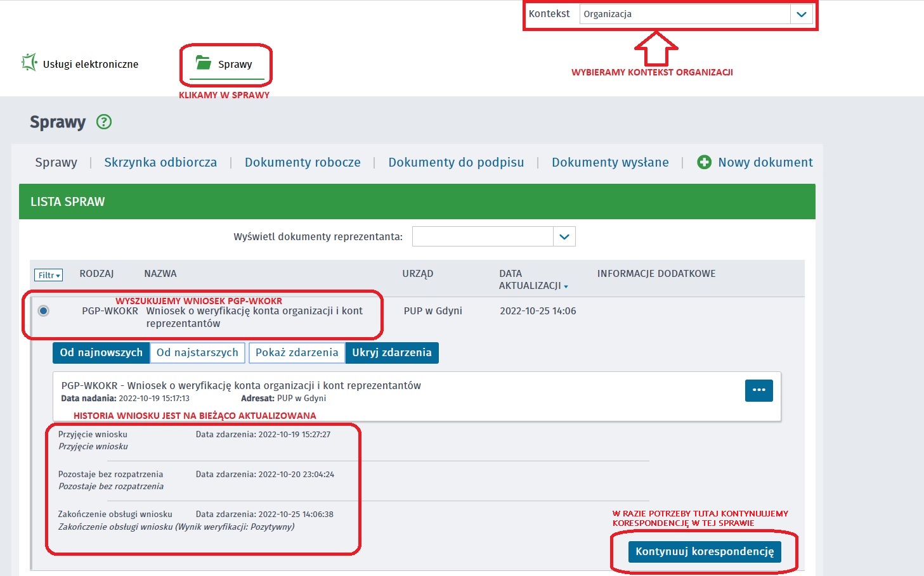
Task: Sort by Data aktualizacji column arrow
Action: (x=566, y=286)
